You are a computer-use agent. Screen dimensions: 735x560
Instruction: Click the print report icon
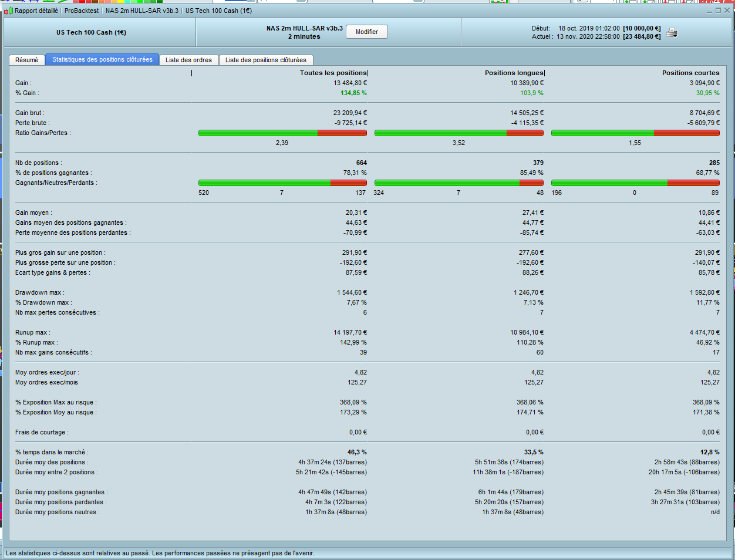coord(672,32)
